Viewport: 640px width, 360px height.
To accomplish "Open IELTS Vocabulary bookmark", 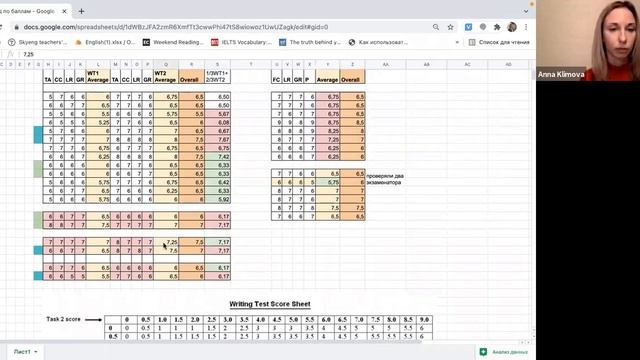I will coord(241,42).
